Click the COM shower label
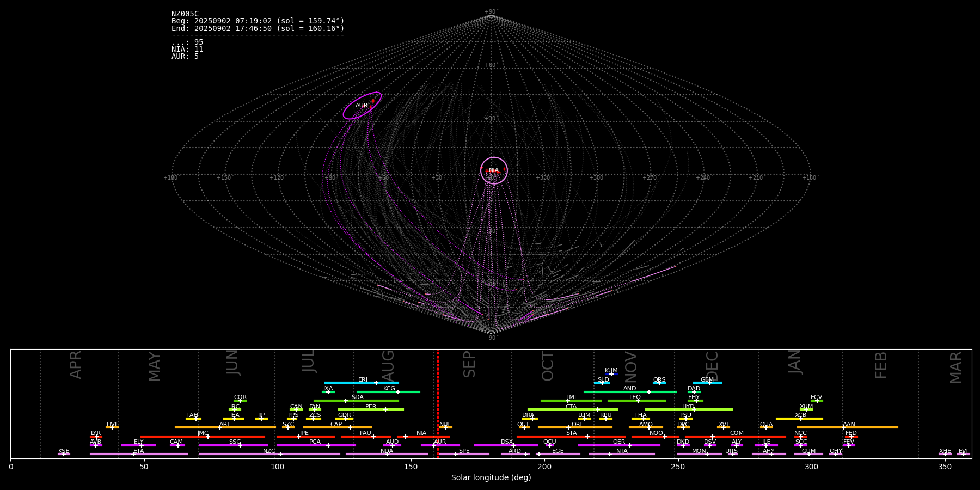Image resolution: width=980 pixels, height=490 pixels. pos(737,433)
